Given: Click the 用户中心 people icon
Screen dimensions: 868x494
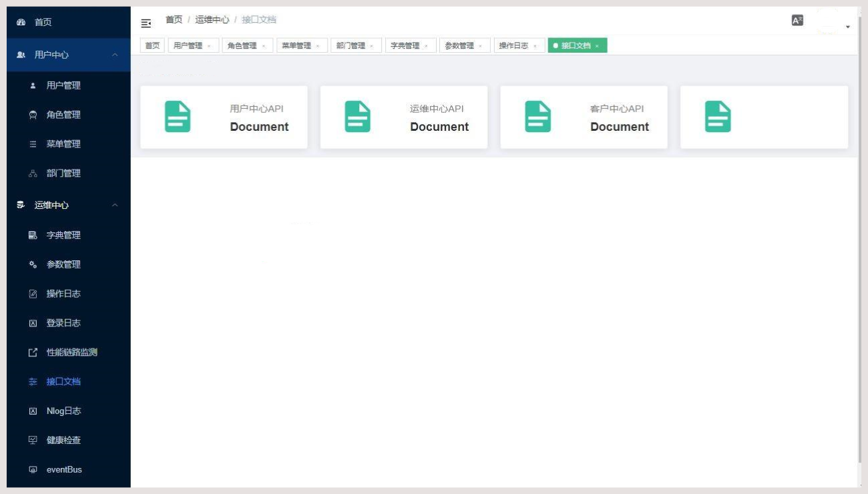Looking at the screenshot, I should coord(21,55).
